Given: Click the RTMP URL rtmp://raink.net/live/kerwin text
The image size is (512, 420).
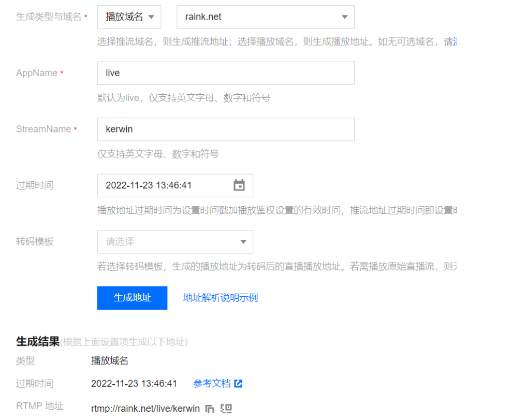Looking at the screenshot, I should 145,409.
